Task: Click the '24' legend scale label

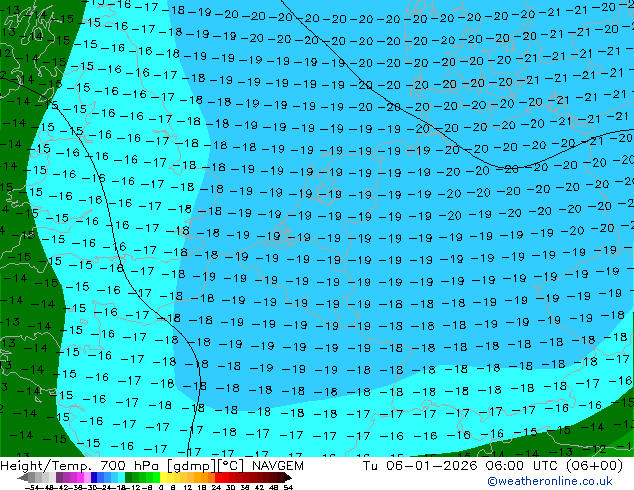Action: 216,487
